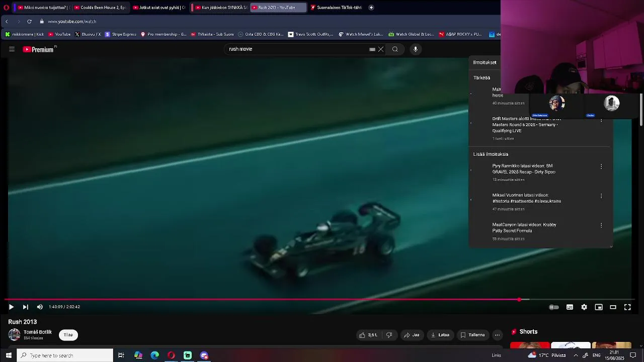This screenshot has width=644, height=362.
Task: Toggle theater mode
Action: [x=613, y=307]
